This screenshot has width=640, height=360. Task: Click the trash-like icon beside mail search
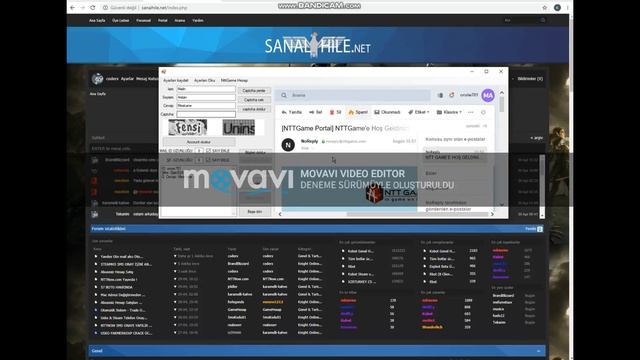440,95
